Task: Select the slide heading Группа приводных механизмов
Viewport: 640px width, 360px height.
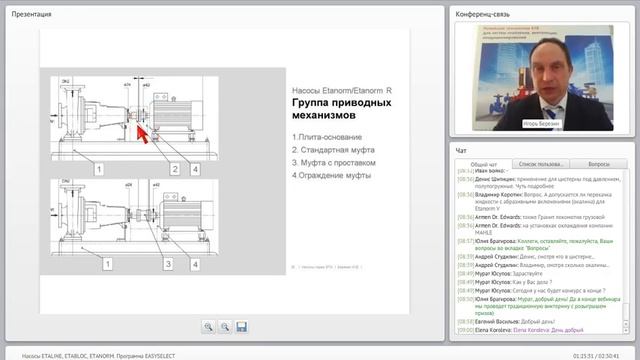Action: [342, 109]
